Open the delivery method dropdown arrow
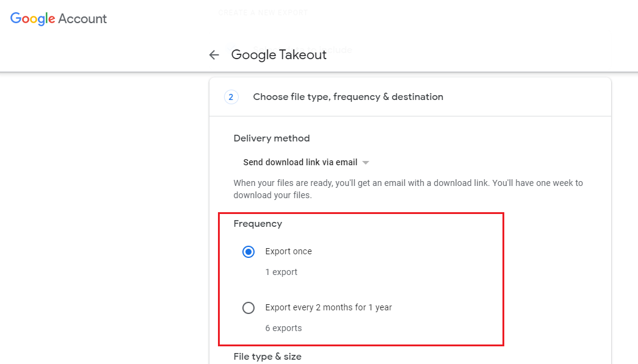Viewport: 638px width, 364px height. (x=366, y=163)
